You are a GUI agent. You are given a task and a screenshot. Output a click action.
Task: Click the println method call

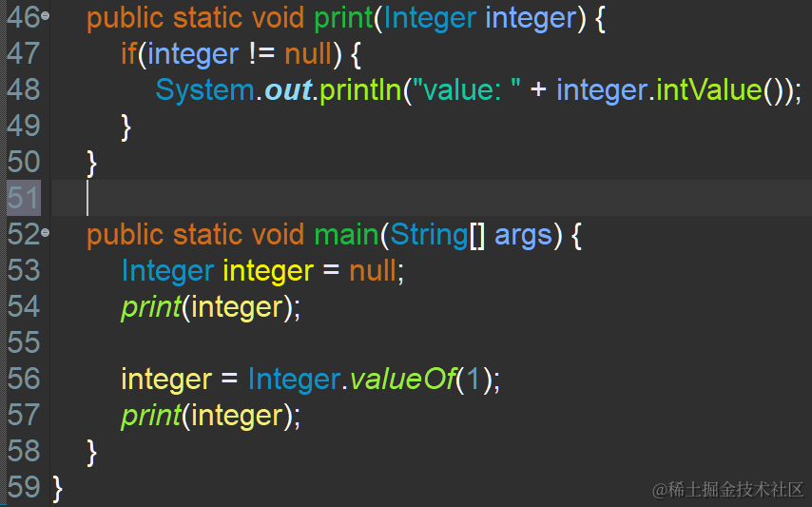pos(360,90)
